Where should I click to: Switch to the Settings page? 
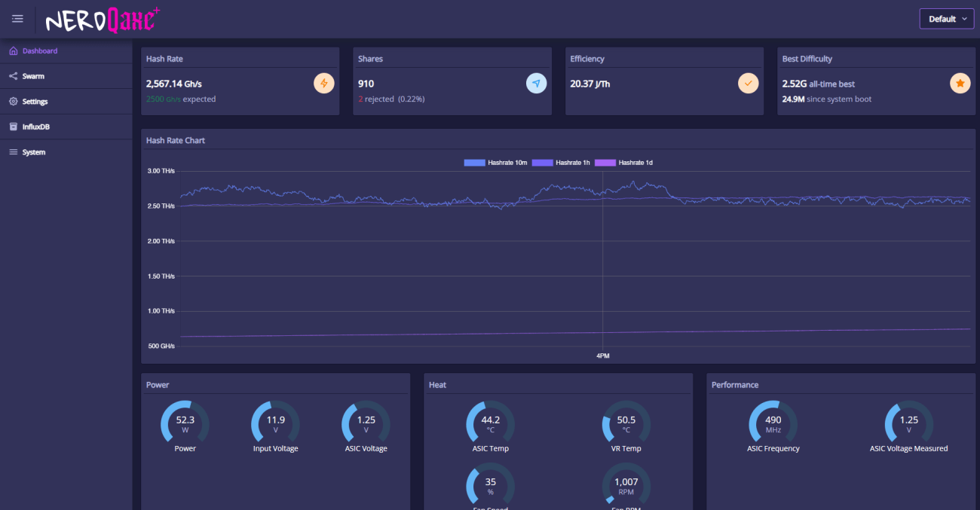35,101
